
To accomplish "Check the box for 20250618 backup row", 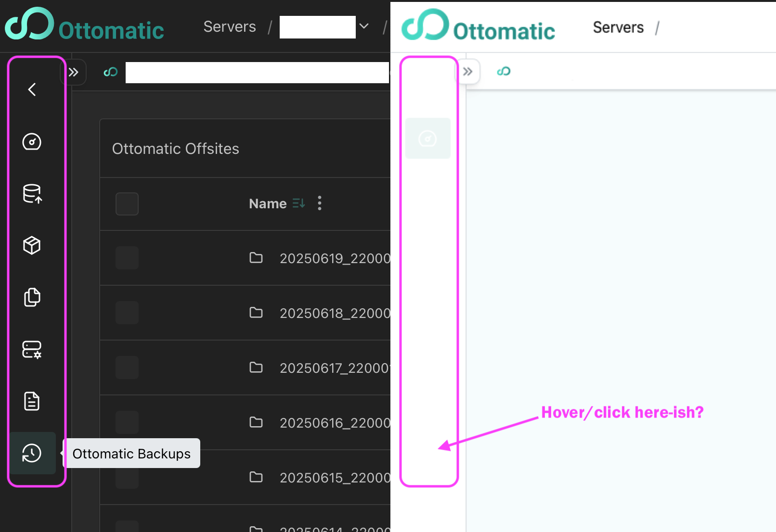I will coord(127,313).
